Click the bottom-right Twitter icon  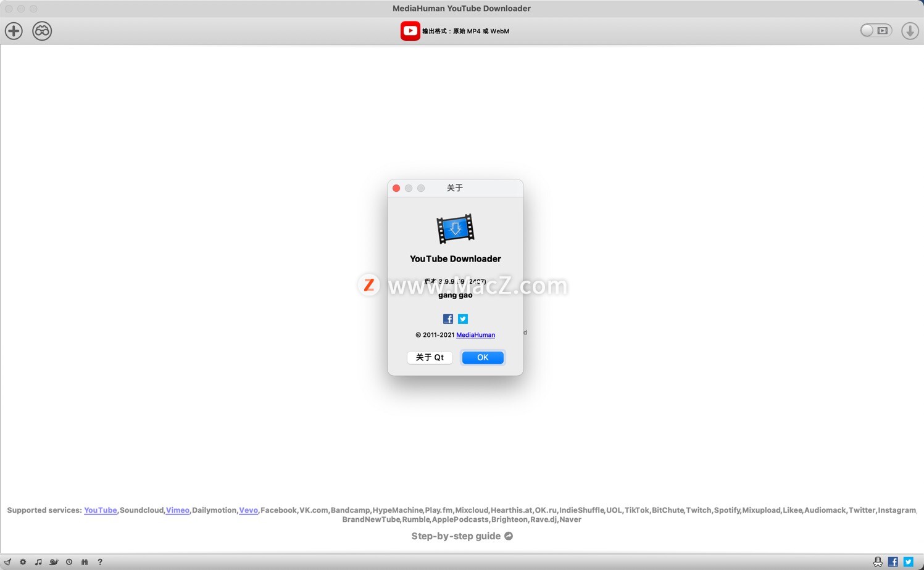[x=909, y=562]
